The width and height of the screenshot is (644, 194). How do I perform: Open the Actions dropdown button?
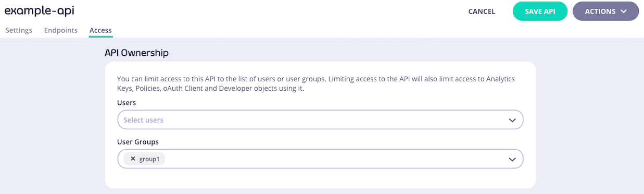(x=605, y=11)
